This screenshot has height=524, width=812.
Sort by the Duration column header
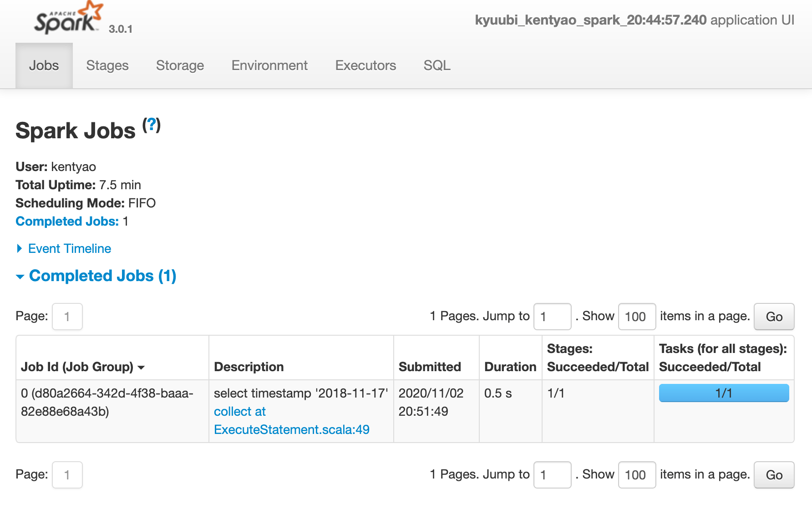point(510,367)
